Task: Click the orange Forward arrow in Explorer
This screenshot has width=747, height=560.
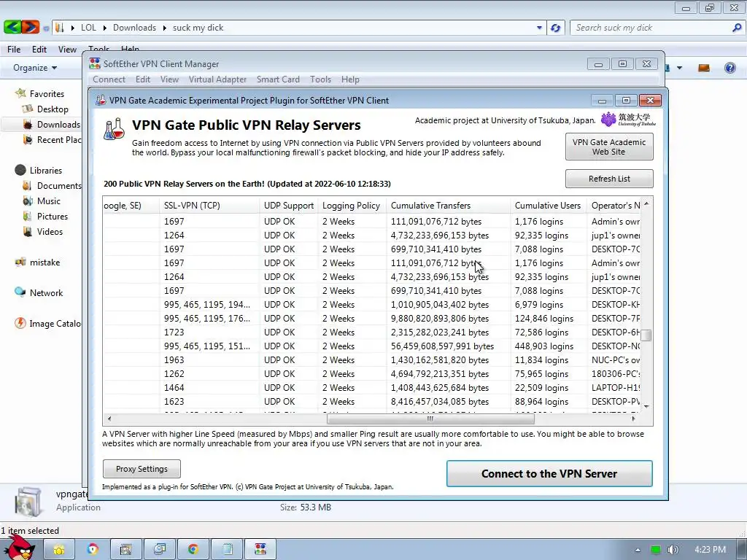Action: coord(31,27)
